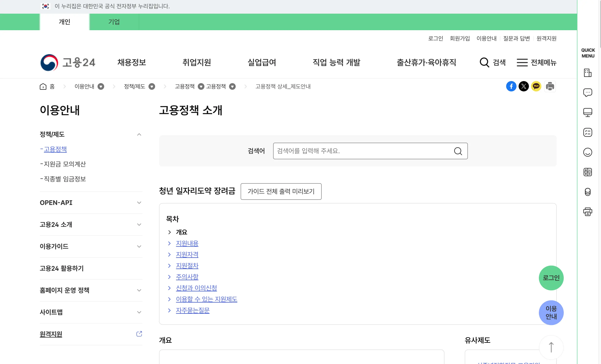
Task: Switch to the 기업 tab
Action: [x=114, y=22]
